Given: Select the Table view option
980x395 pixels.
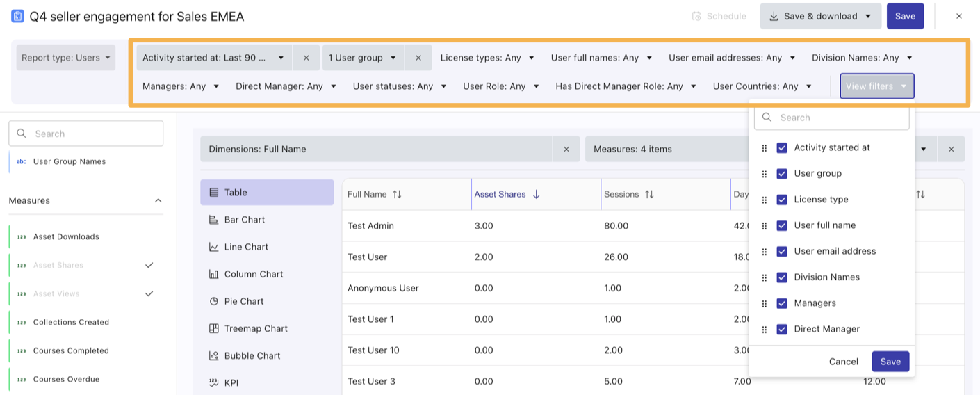Looking at the screenshot, I should coord(267,193).
